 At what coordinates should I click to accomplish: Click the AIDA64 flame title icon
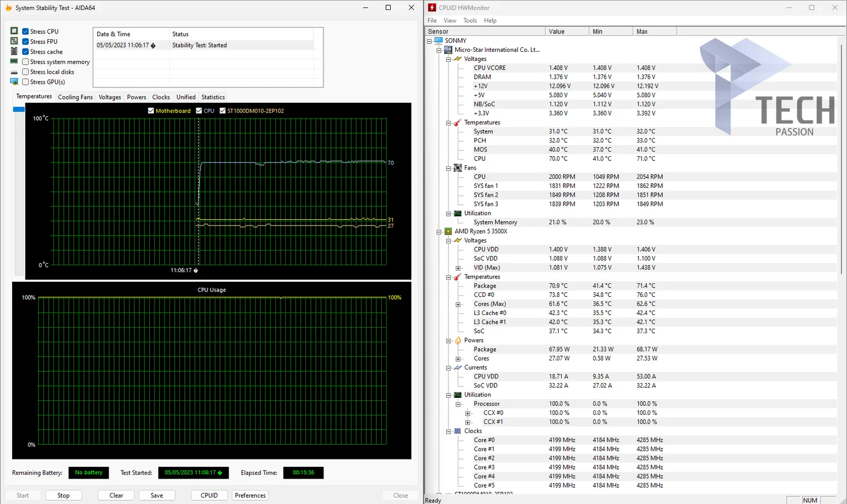click(x=8, y=8)
